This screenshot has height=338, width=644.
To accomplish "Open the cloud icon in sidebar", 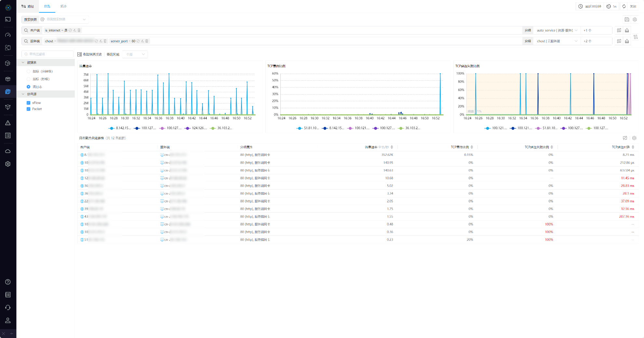I will pos(8,151).
